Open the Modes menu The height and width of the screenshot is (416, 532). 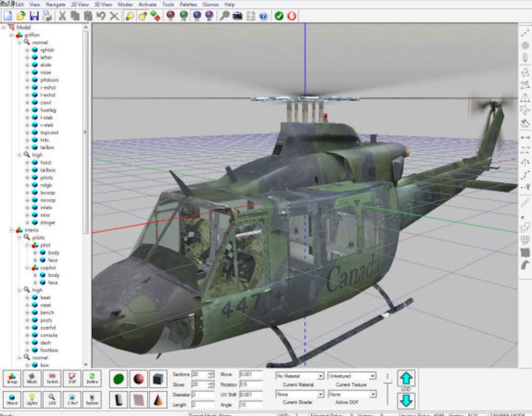click(125, 4)
